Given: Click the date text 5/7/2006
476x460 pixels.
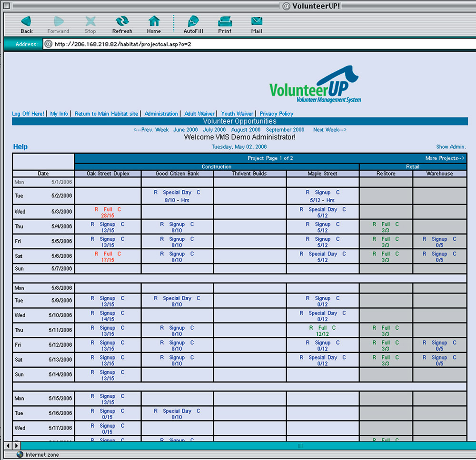Looking at the screenshot, I should click(61, 269).
